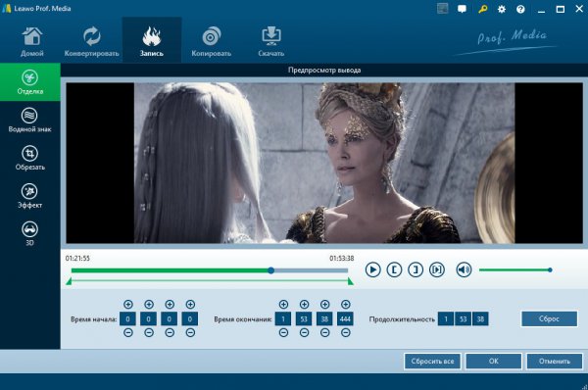Set trim start point with left bracket
588x390 pixels.
394,269
